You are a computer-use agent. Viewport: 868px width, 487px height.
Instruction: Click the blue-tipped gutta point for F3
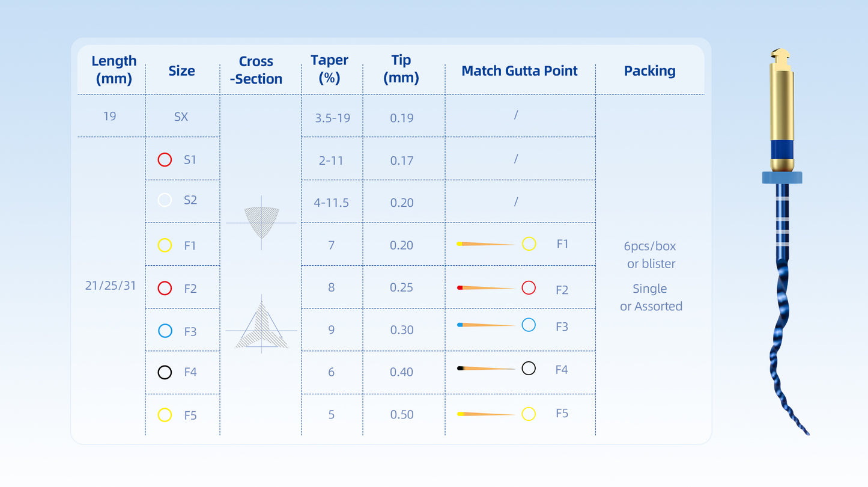click(486, 325)
